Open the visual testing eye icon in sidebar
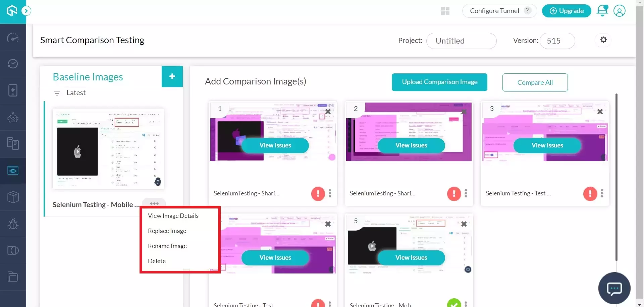The image size is (644, 307). [13, 171]
